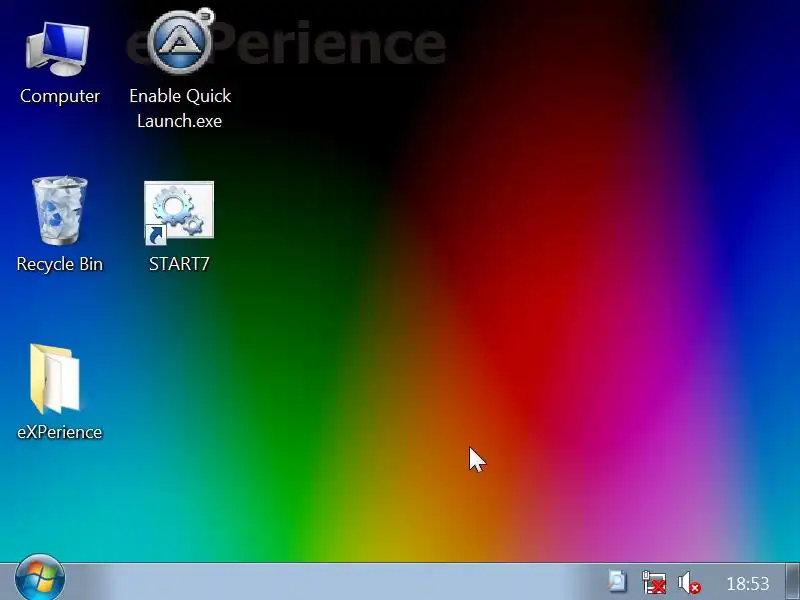800x600 pixels.
Task: Open the Windows Start orb
Action: (x=40, y=579)
